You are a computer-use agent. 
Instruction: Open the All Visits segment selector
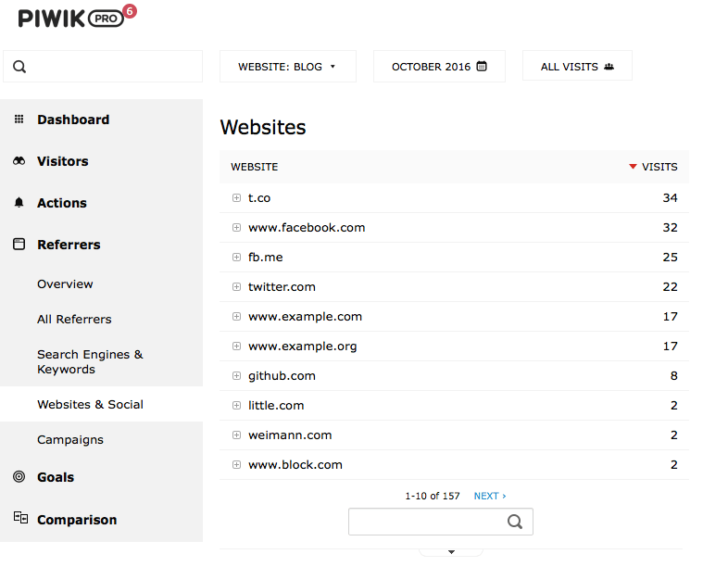(x=577, y=67)
